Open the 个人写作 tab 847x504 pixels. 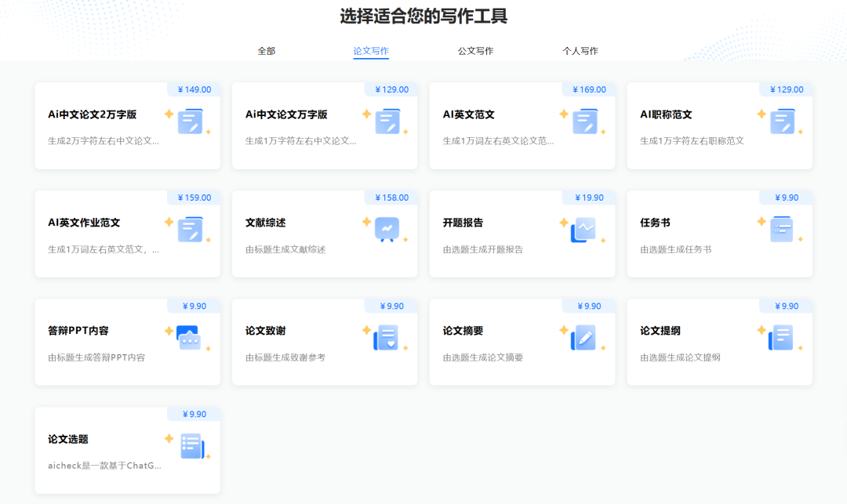[x=580, y=49]
